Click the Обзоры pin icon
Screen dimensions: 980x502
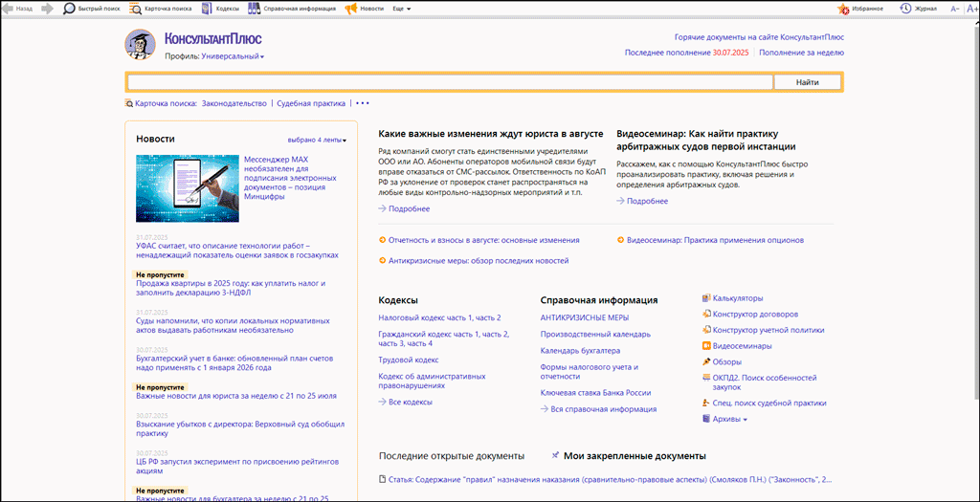point(706,361)
